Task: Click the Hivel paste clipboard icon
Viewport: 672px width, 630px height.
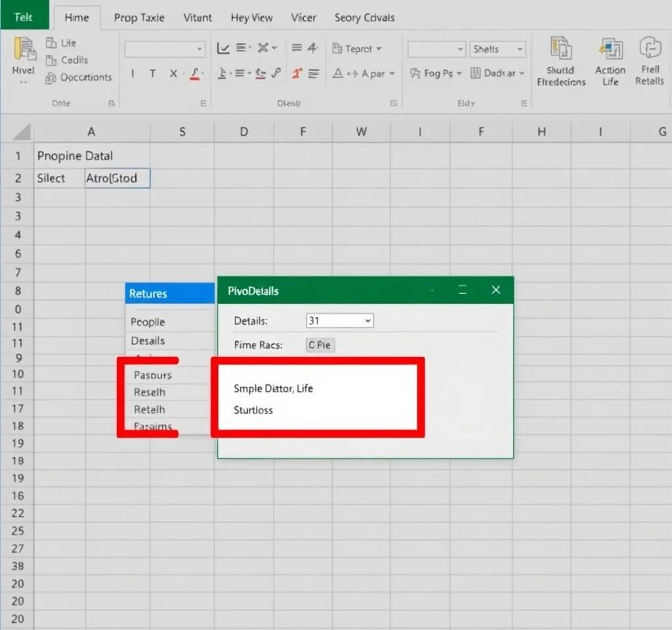Action: coord(24,52)
